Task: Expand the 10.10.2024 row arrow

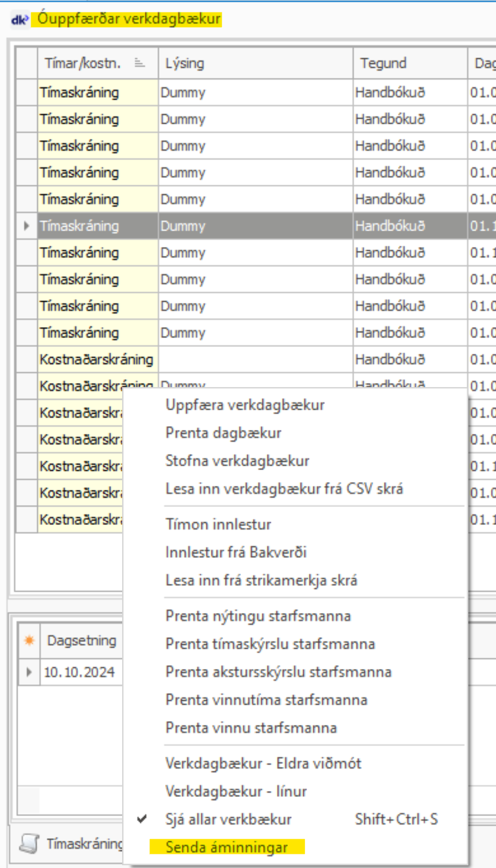Action: point(29,672)
